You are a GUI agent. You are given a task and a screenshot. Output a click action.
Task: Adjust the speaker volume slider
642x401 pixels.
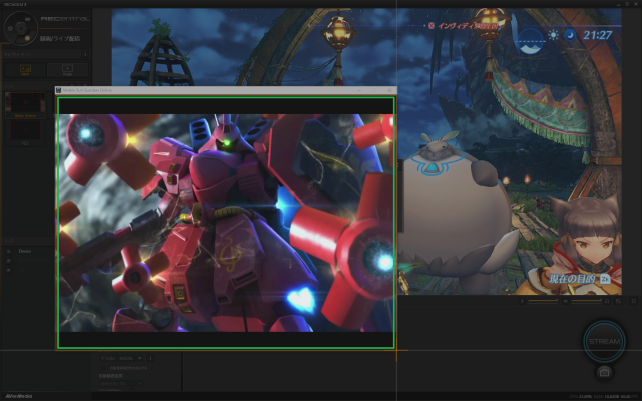pyautogui.click(x=585, y=300)
